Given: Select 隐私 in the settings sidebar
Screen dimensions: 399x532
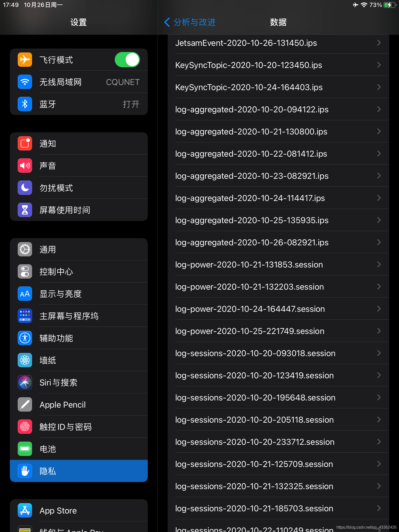Looking at the screenshot, I should (x=79, y=471).
